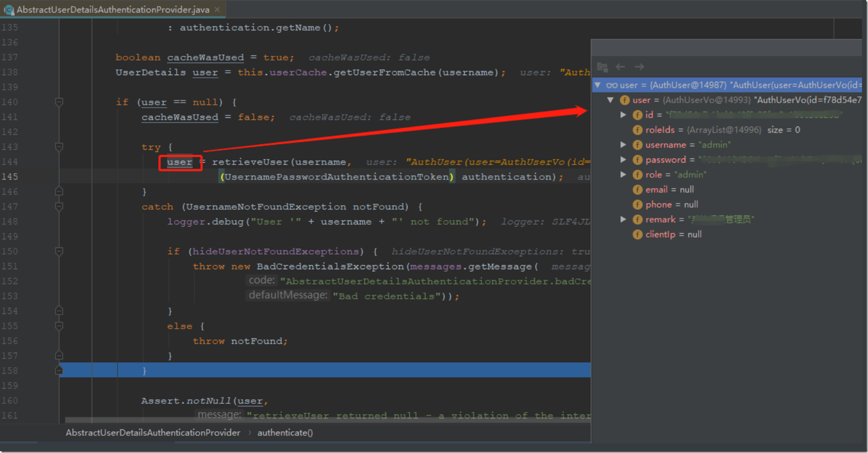The image size is (868, 453).
Task: Click Assert.notNull on line 160
Action: 186,401
